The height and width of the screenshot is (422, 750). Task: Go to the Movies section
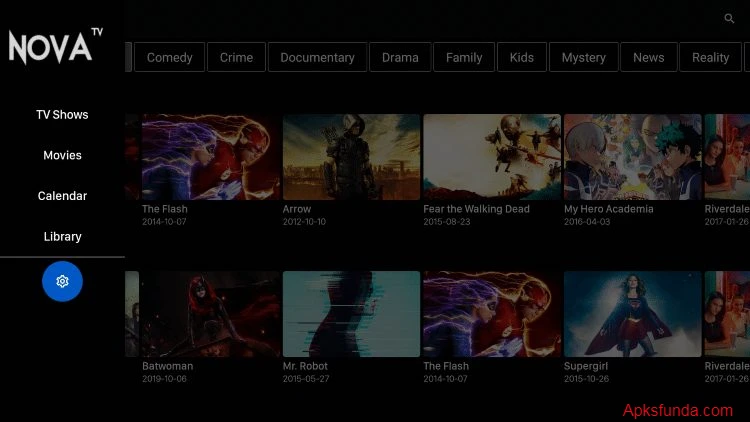pyautogui.click(x=62, y=155)
